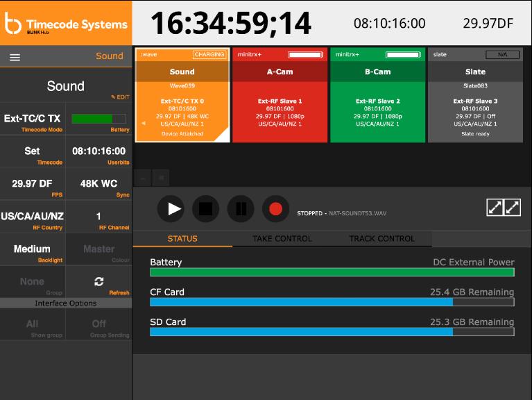Click the CHARGING indicator on Sound card
The image size is (532, 400).
coord(209,54)
